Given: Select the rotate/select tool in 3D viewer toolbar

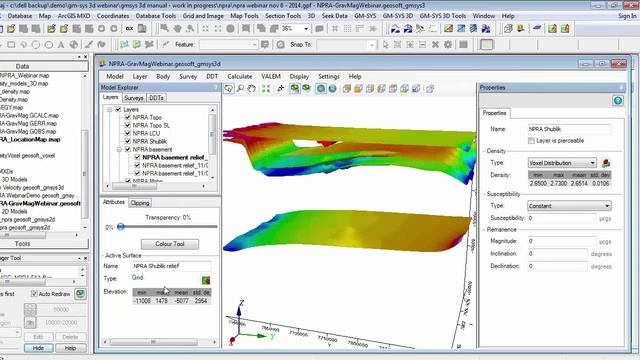Looking at the screenshot, I should (x=229, y=89).
